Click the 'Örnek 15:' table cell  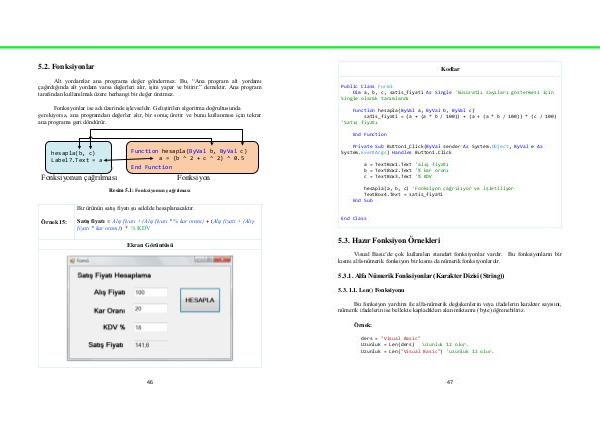pyautogui.click(x=54, y=222)
